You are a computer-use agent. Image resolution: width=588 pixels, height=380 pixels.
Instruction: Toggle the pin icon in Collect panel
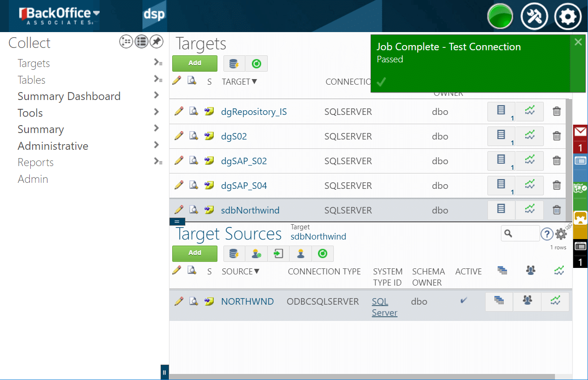pyautogui.click(x=156, y=42)
